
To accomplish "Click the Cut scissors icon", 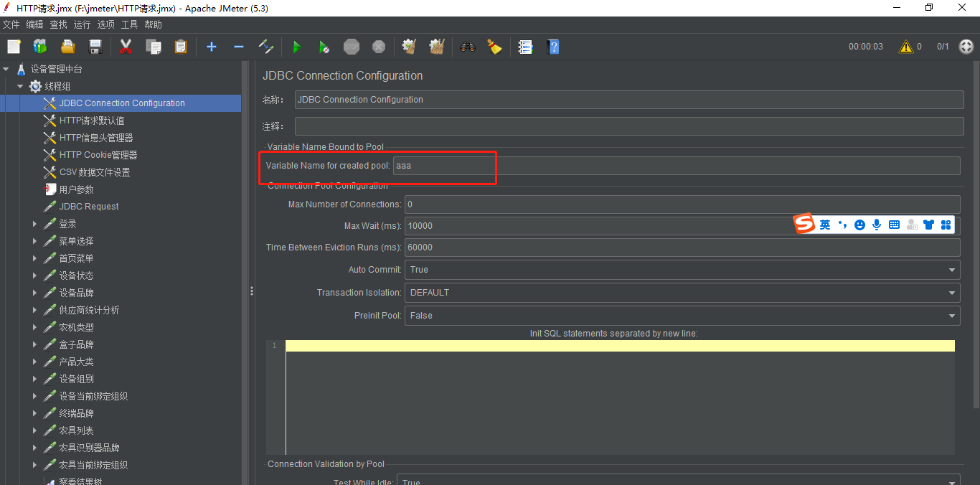I will click(126, 47).
